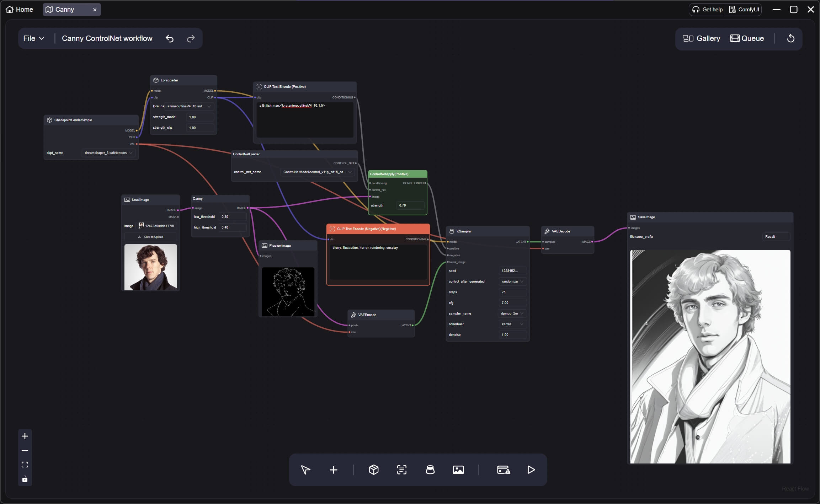The height and width of the screenshot is (504, 820).
Task: Fit view to the workflow
Action: click(25, 465)
